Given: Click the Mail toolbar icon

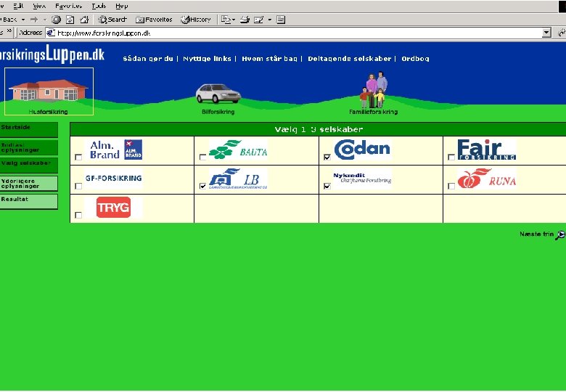Looking at the screenshot, I should tap(226, 20).
